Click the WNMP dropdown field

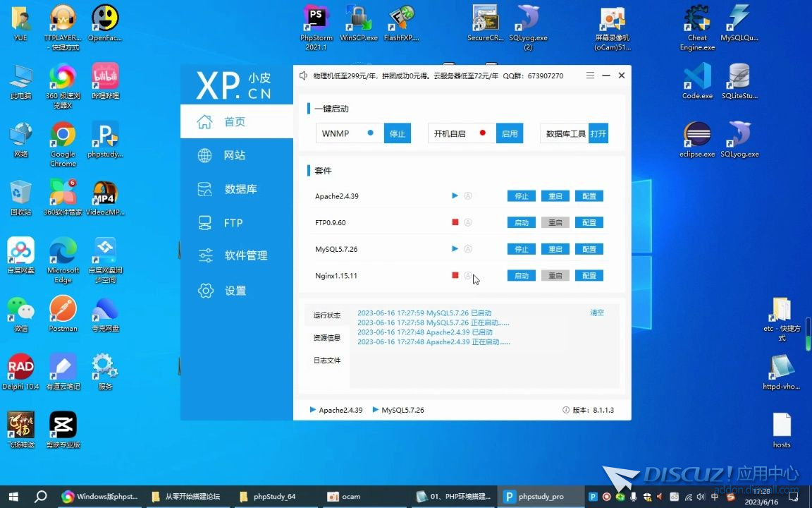(350, 133)
